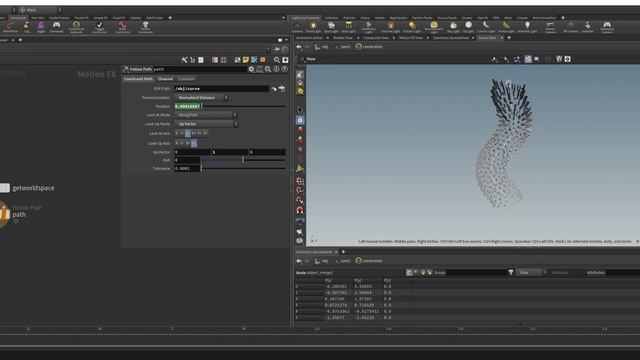Switch to the Animation Editor pane tab
Screen dimensions: 640x360
[309, 38]
